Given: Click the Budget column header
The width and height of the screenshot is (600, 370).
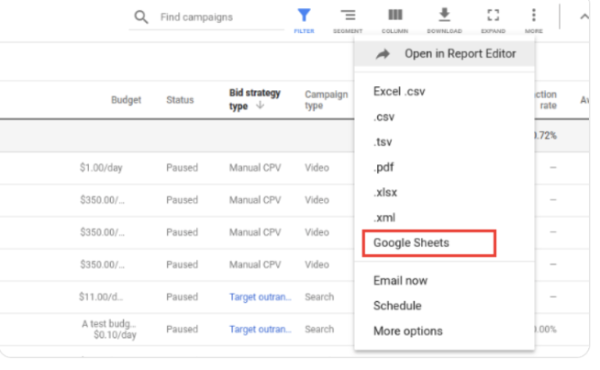Looking at the screenshot, I should (126, 100).
